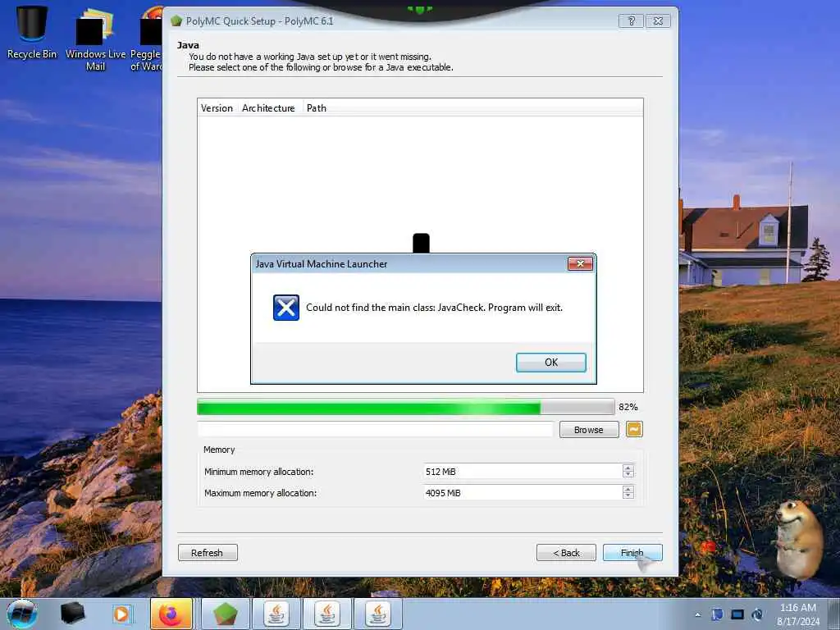The height and width of the screenshot is (630, 840).
Task: Click the yellow Java download icon button
Action: coord(634,429)
